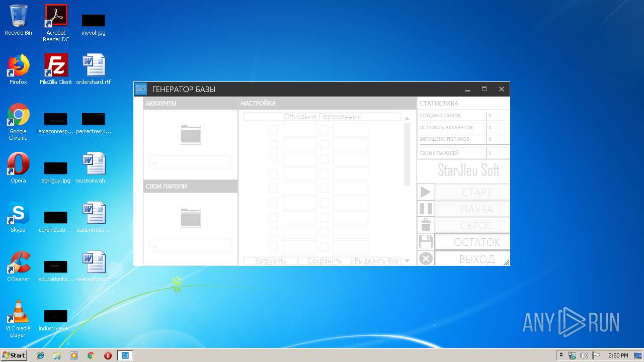Select the Opera desktop shortcut
The height and width of the screenshot is (362, 644).
tap(18, 168)
